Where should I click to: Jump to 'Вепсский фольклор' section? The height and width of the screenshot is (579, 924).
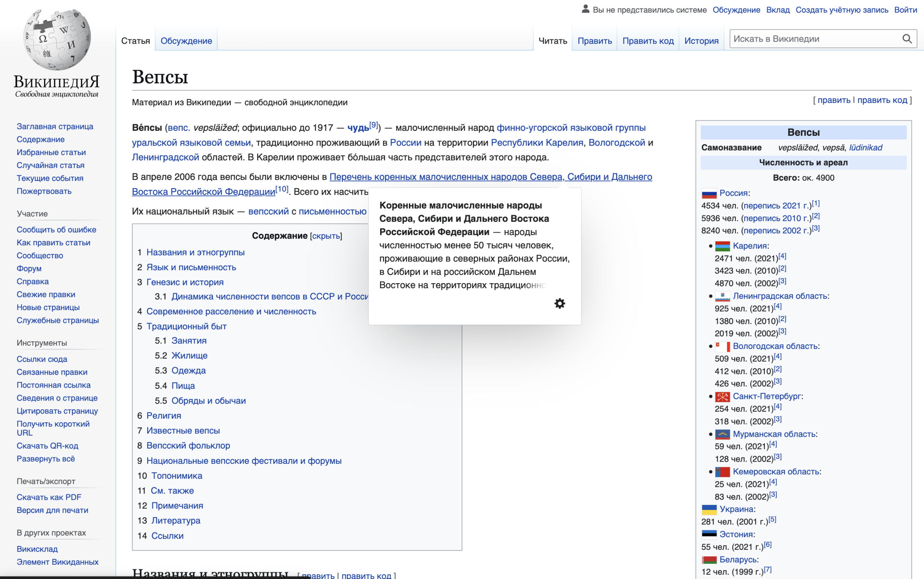click(188, 445)
